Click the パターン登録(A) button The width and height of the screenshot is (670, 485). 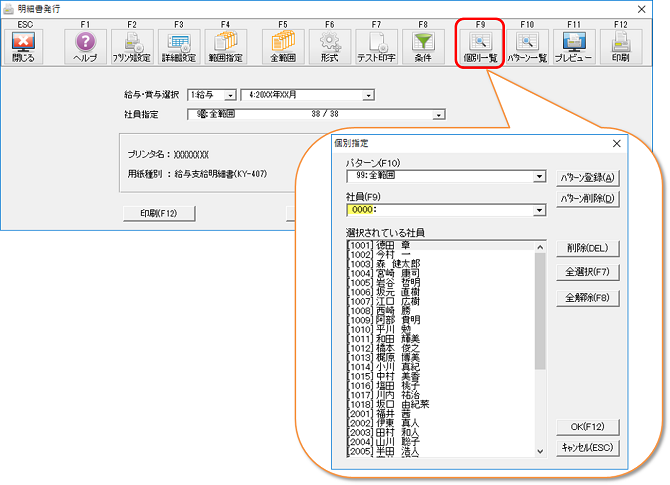588,177
